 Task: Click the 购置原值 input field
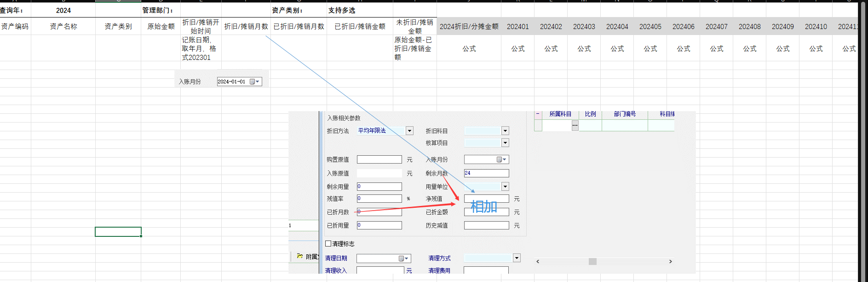click(x=379, y=159)
